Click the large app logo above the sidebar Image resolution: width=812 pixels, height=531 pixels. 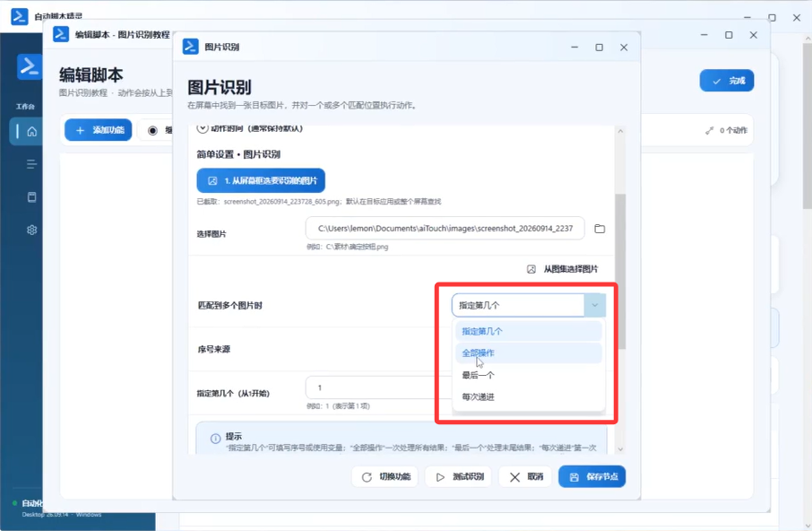pyautogui.click(x=30, y=67)
